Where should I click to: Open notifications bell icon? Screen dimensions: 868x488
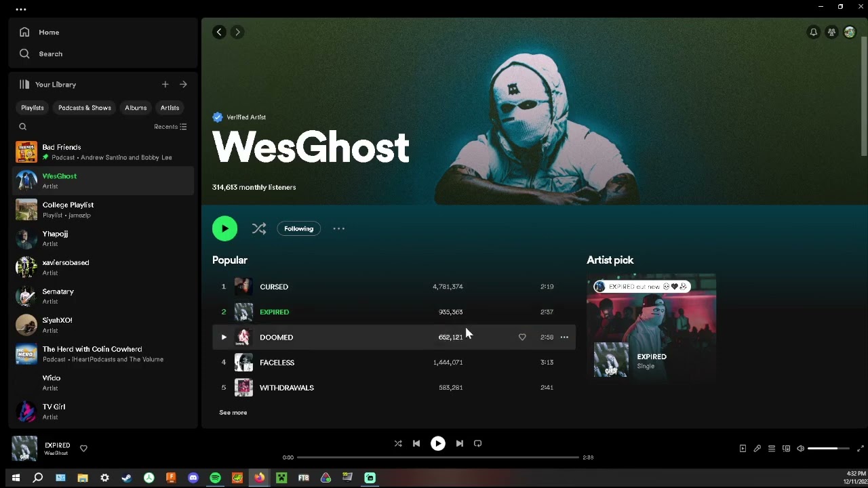[813, 32]
